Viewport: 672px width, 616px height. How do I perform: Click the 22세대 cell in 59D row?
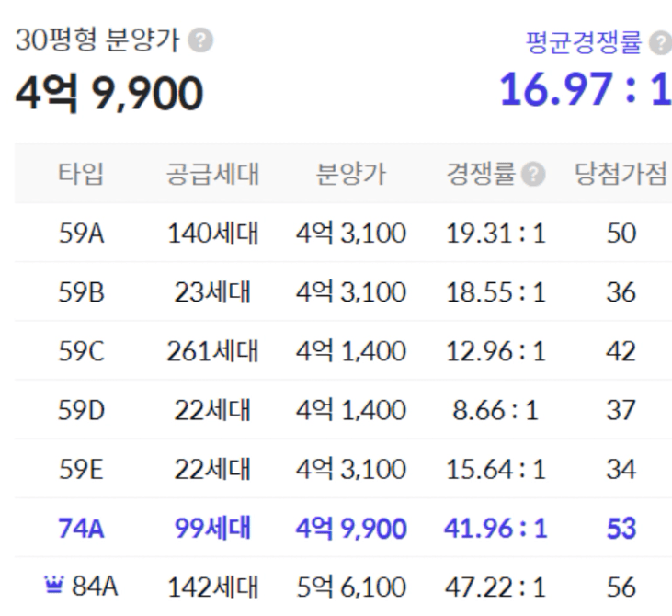(x=212, y=410)
